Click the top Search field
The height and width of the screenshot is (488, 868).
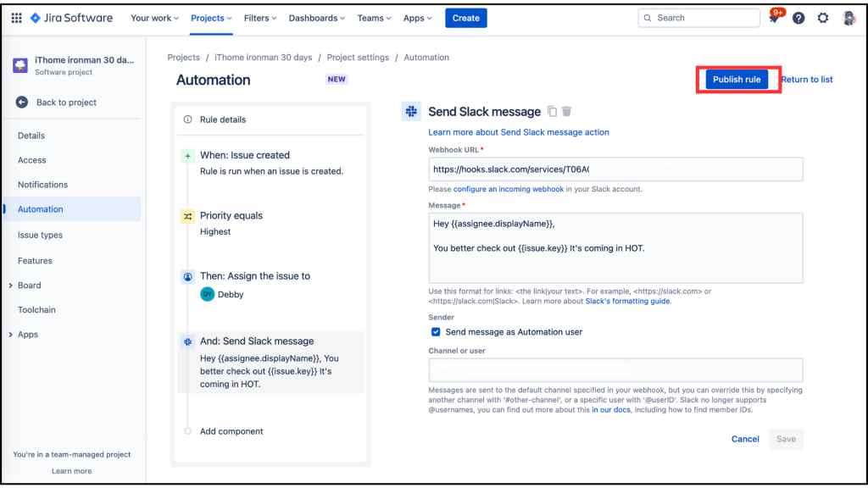click(x=698, y=18)
